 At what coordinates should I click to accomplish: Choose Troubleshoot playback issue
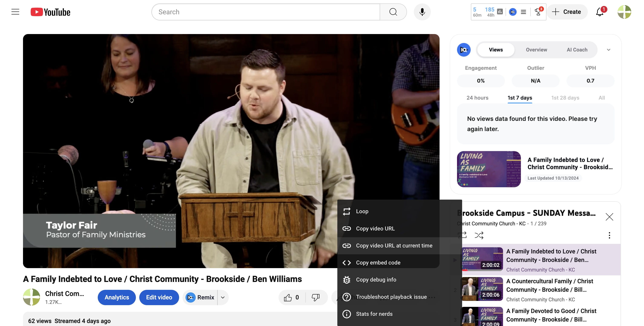[399, 297]
